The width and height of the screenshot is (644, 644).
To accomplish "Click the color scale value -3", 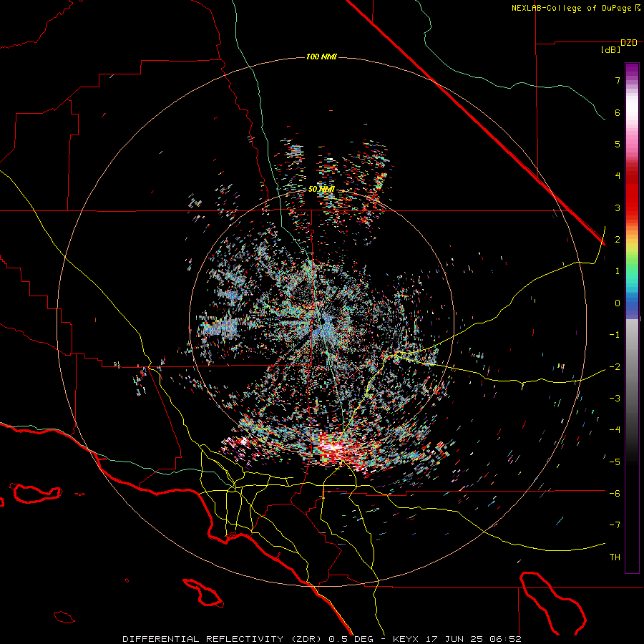I will point(615,398).
